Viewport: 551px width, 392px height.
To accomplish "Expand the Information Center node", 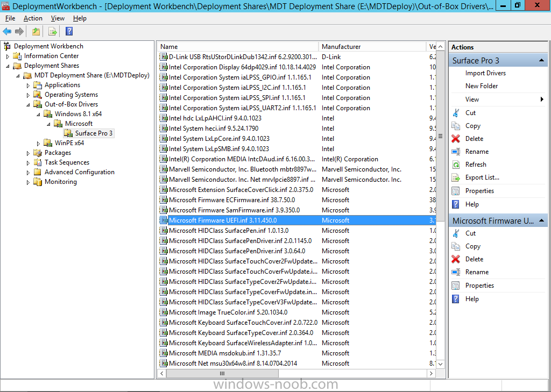I will click(8, 56).
